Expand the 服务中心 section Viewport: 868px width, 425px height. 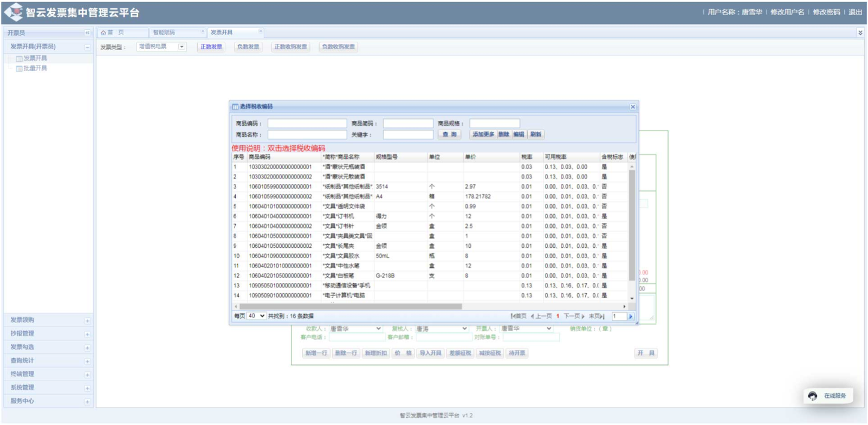tap(87, 402)
